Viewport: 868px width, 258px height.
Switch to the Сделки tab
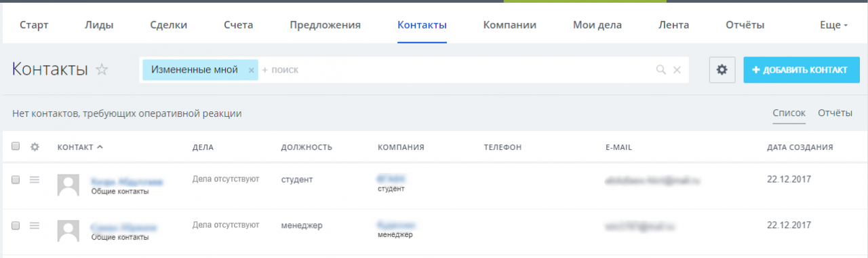168,25
